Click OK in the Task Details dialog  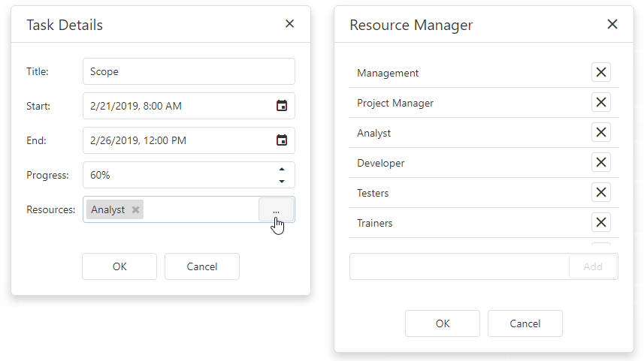pos(119,266)
